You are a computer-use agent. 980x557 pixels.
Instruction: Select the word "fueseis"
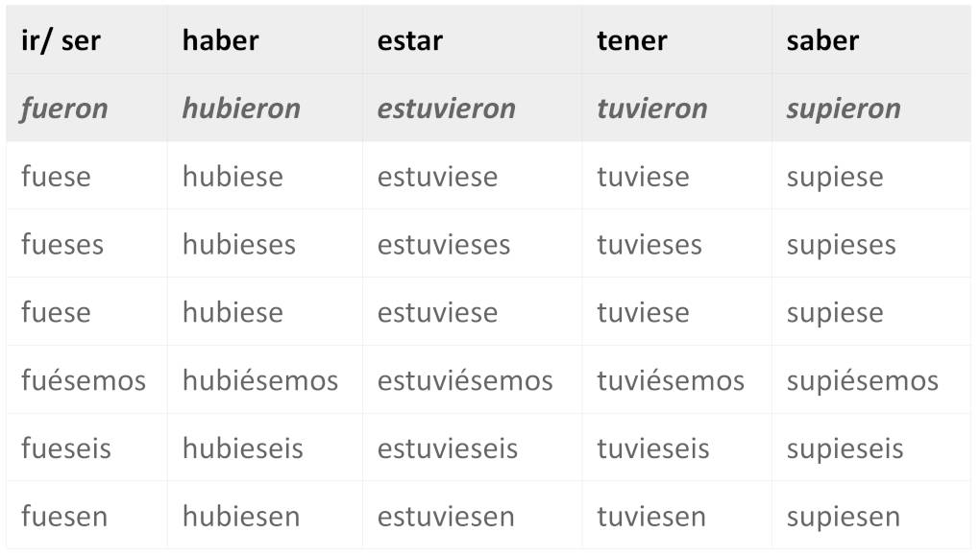(x=65, y=448)
